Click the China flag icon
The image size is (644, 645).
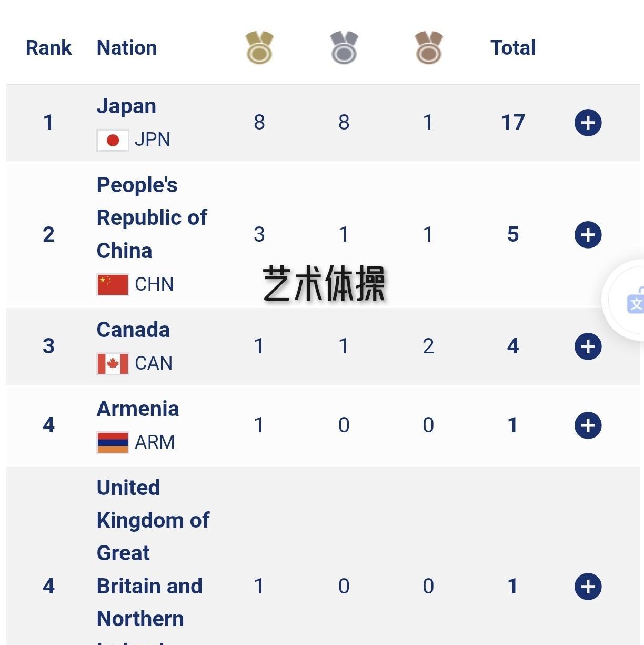coord(113,284)
